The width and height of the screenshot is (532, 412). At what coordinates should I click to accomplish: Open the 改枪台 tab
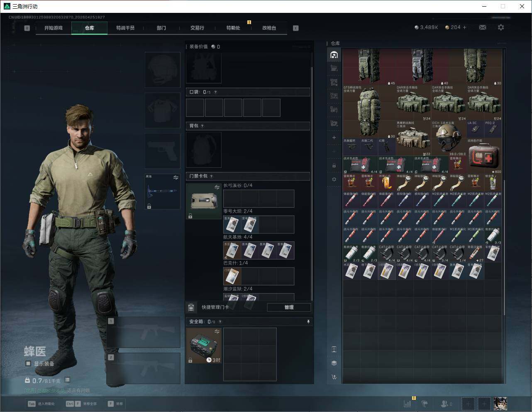(x=269, y=28)
